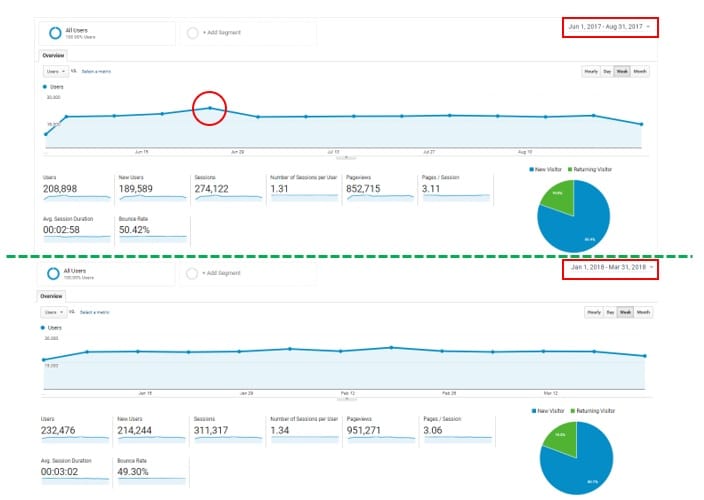Set the 2018 chart to Day granularity
The width and height of the screenshot is (704, 500).
606,312
